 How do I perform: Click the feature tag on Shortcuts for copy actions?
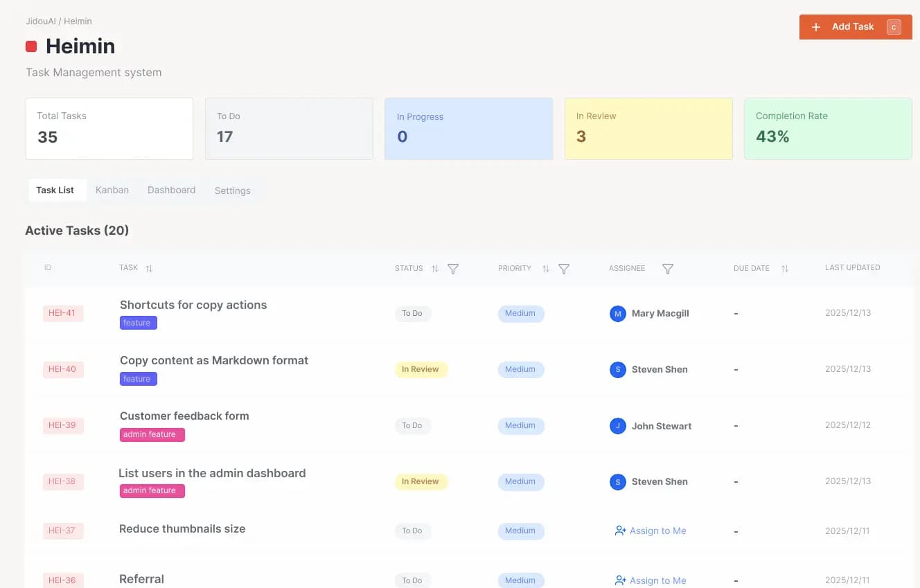coord(137,323)
